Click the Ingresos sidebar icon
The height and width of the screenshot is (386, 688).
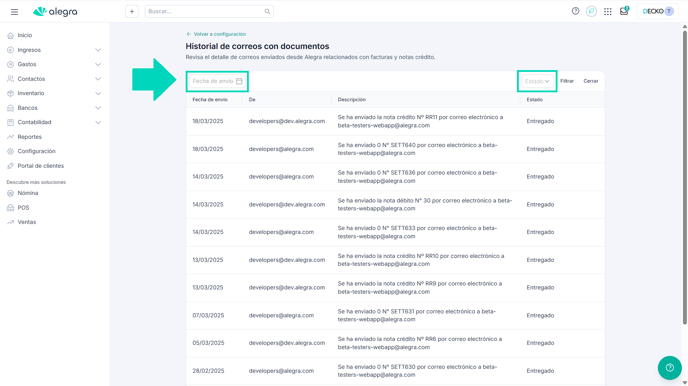(x=11, y=50)
